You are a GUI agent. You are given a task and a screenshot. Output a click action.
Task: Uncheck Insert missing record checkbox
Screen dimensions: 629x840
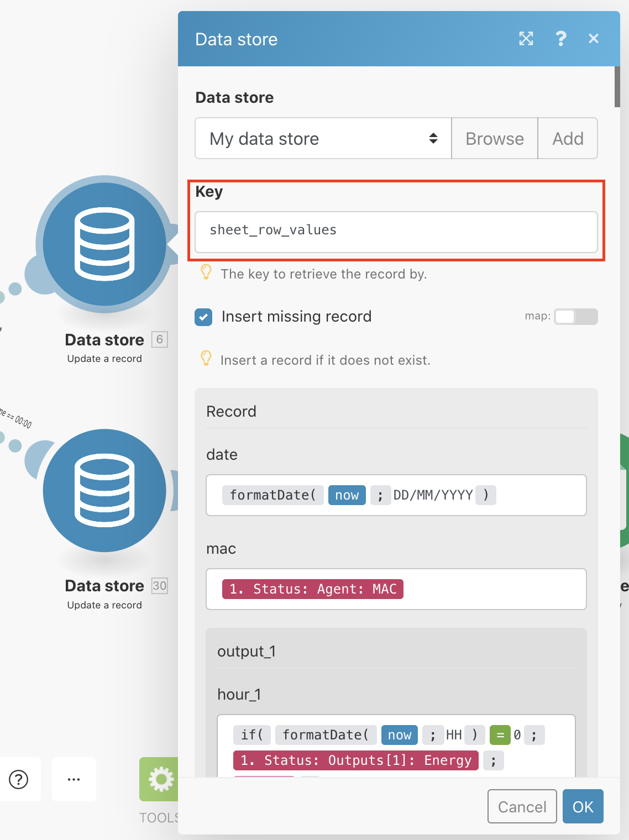203,317
